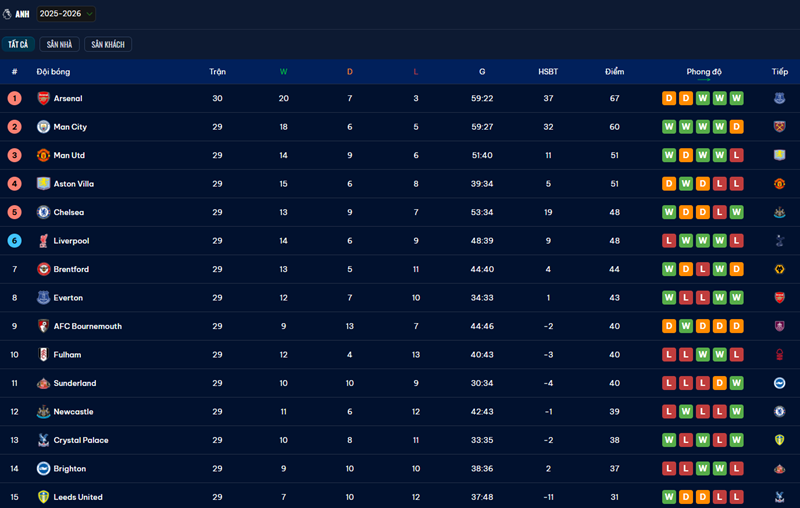800x508 pixels.
Task: Switch to the SÂN NHÀ tab
Action: click(59, 45)
